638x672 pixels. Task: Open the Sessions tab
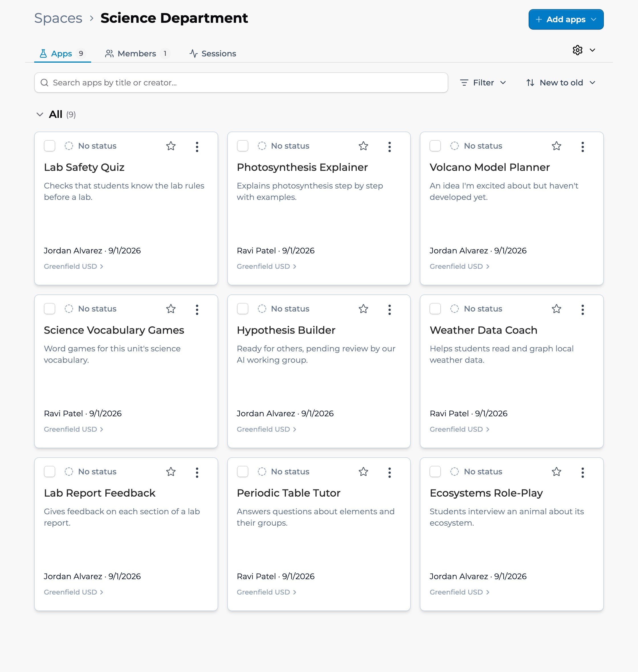click(213, 54)
